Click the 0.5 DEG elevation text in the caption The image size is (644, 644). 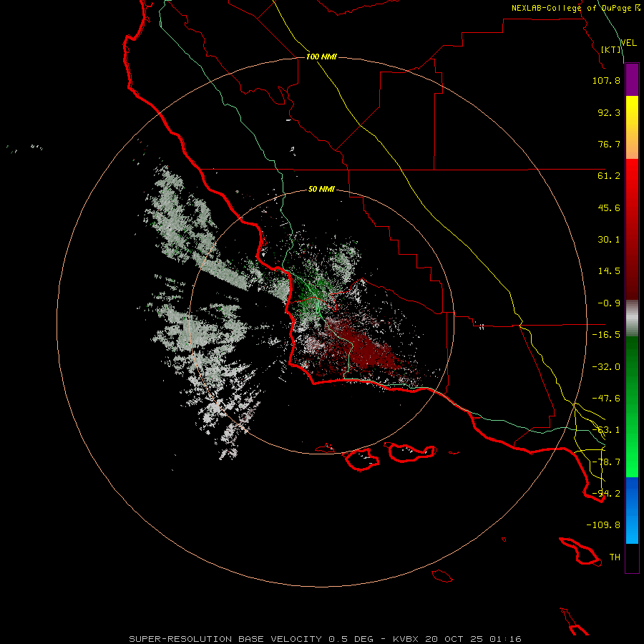click(351, 639)
